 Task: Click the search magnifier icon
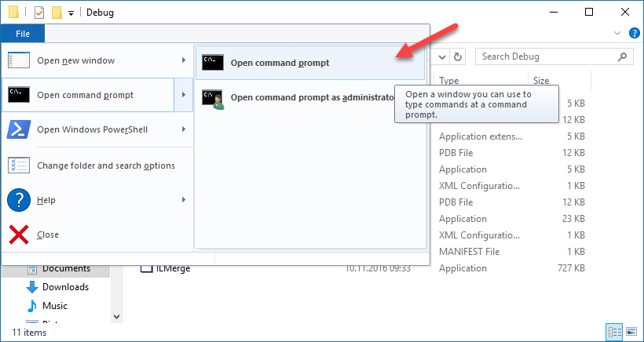coord(623,56)
